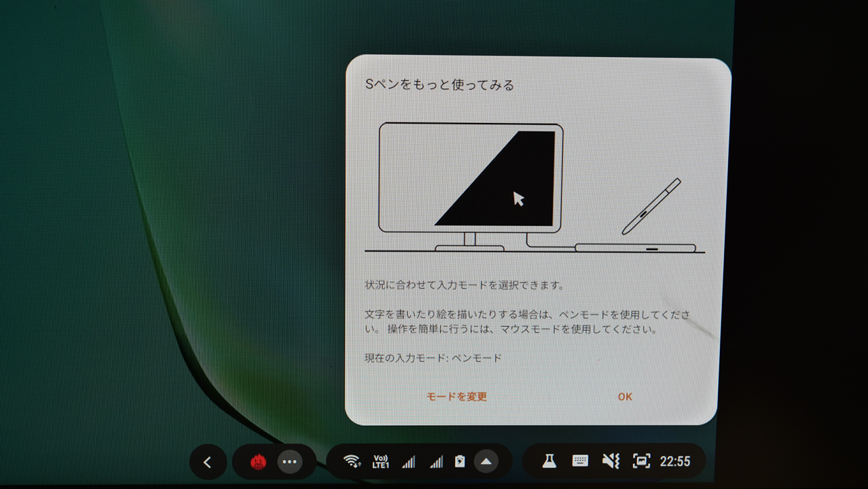Click the battery charging icon
The image size is (868, 489).
coord(460,462)
